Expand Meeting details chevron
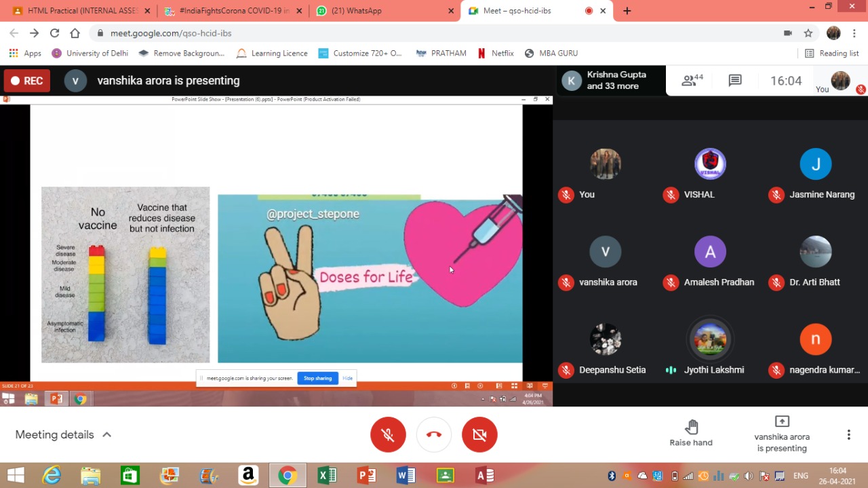Image resolution: width=868 pixels, height=488 pixels. coord(106,434)
